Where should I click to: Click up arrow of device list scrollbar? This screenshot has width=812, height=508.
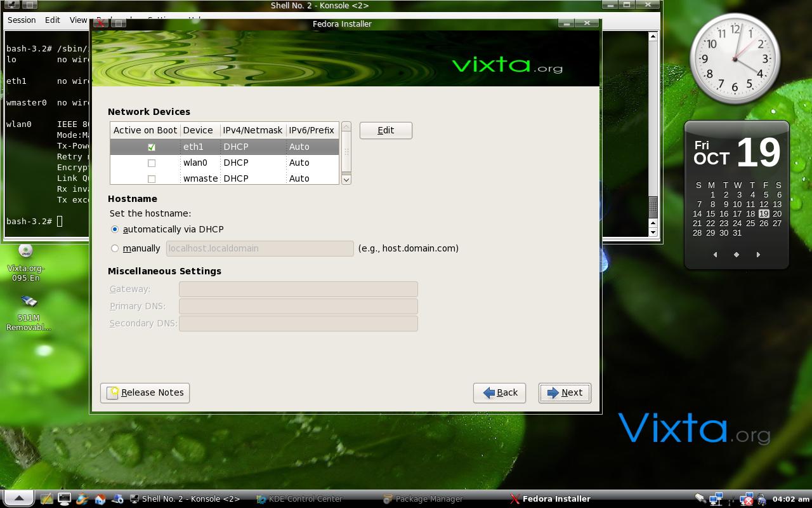346,127
